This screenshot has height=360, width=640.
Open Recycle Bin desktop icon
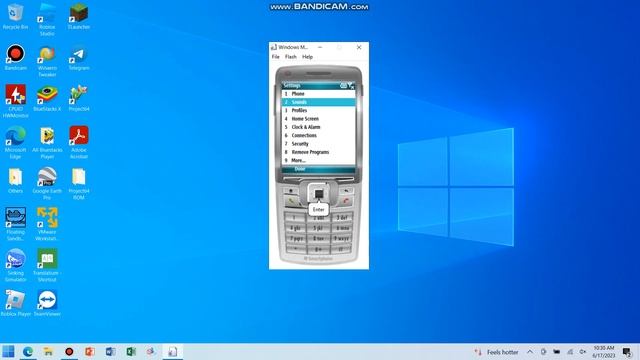[16, 16]
